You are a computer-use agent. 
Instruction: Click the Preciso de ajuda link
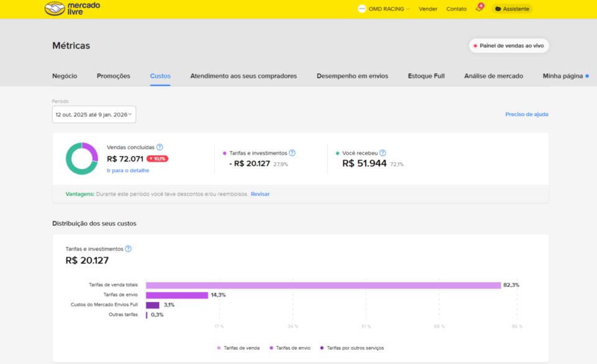coord(527,114)
